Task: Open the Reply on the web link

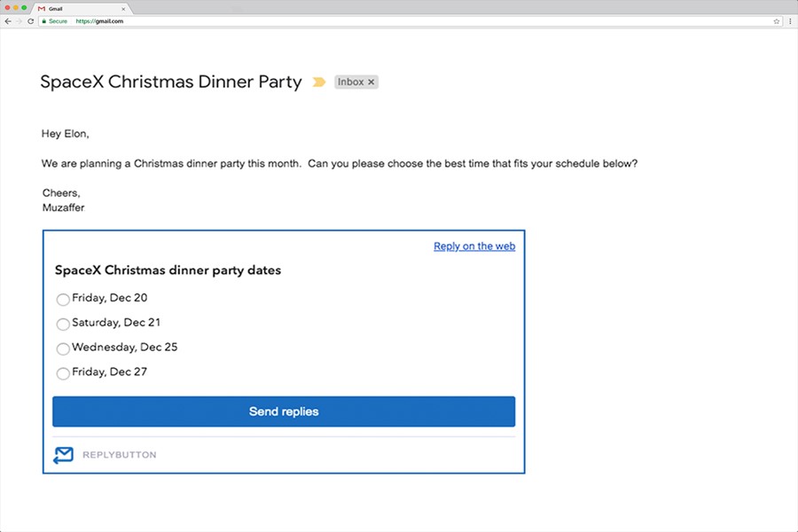Action: (x=474, y=246)
